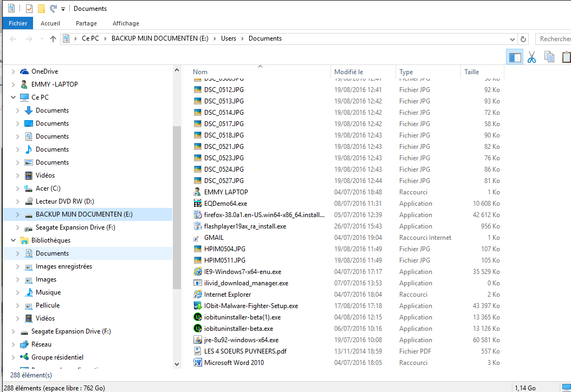This screenshot has width=571, height=392.
Task: Collapse the Ce PC tree node
Action: tap(14, 97)
